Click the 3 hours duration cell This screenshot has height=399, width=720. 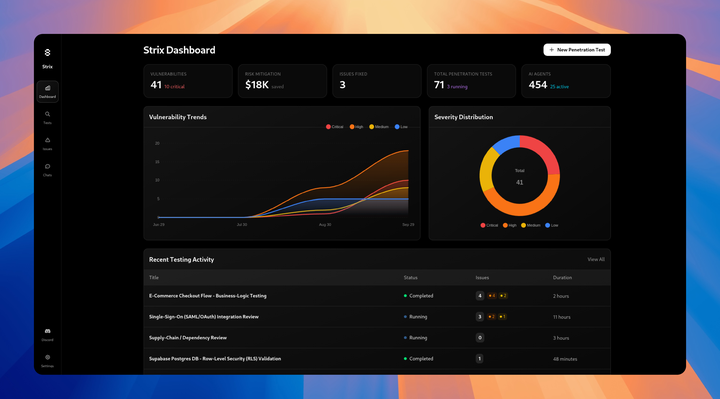point(561,338)
